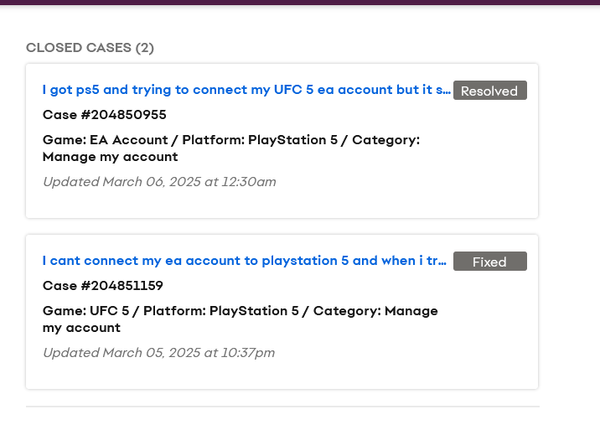Click the Fixed status badge

490,261
